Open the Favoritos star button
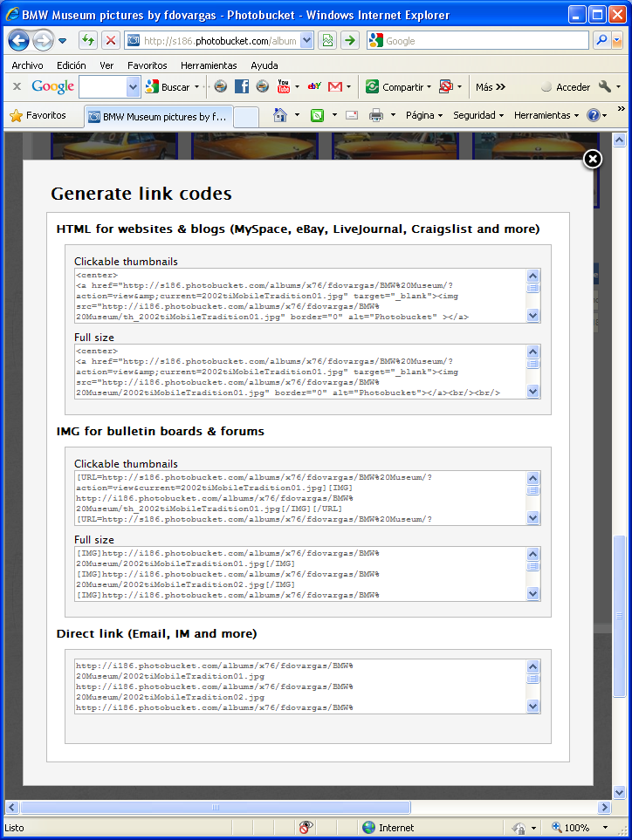632x840 pixels. click(x=38, y=115)
